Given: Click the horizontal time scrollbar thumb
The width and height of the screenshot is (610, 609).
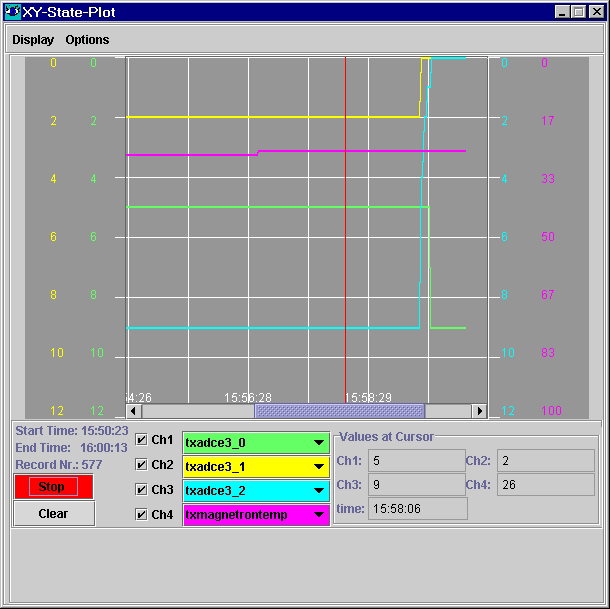Looking at the screenshot, I should [339, 411].
